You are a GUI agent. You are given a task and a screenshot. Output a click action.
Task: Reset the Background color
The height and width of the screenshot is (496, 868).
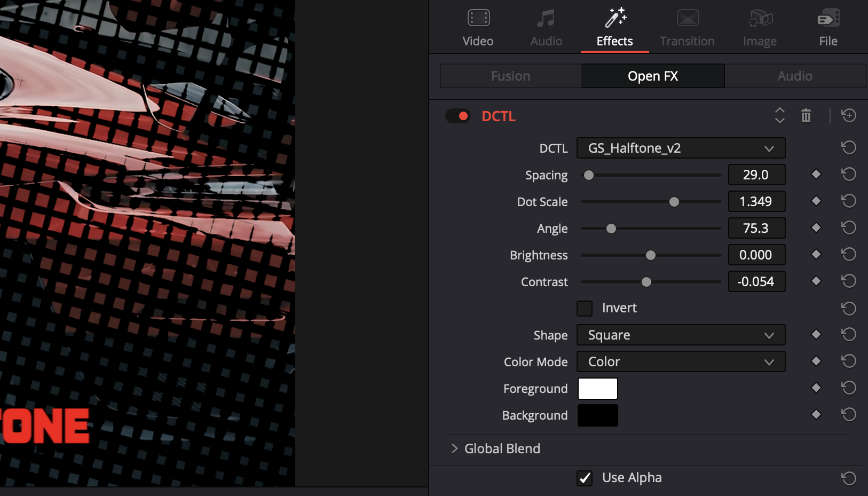tap(848, 414)
